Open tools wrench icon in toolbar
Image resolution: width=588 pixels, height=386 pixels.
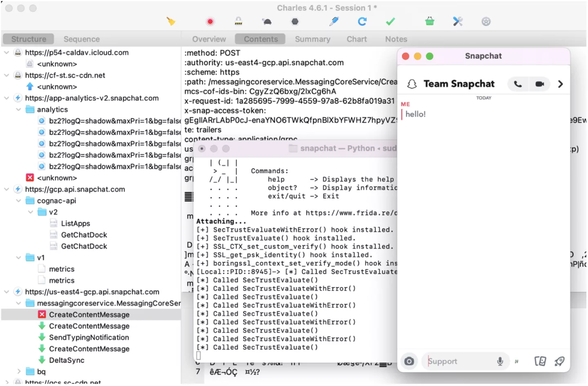(x=458, y=21)
